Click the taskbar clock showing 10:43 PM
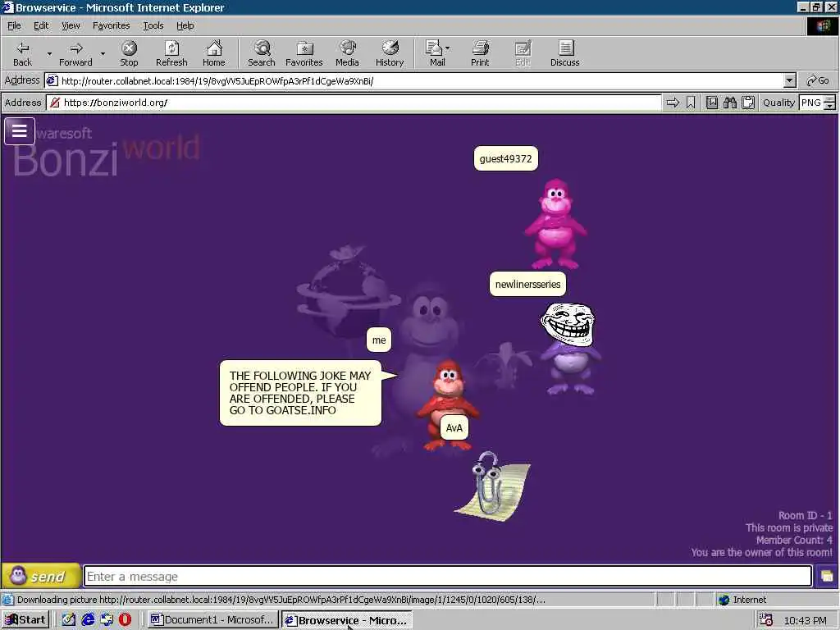840x630 pixels. [x=806, y=620]
